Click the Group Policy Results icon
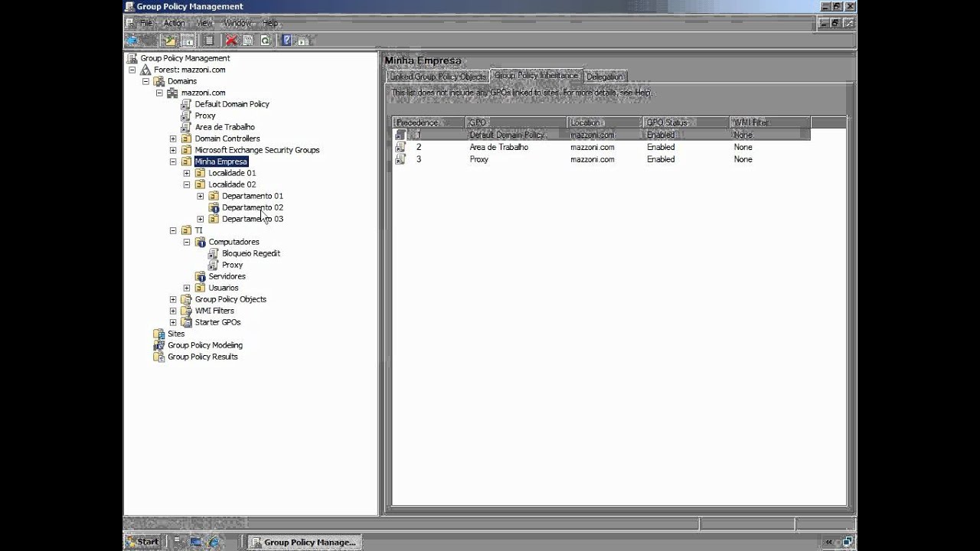 click(x=159, y=357)
